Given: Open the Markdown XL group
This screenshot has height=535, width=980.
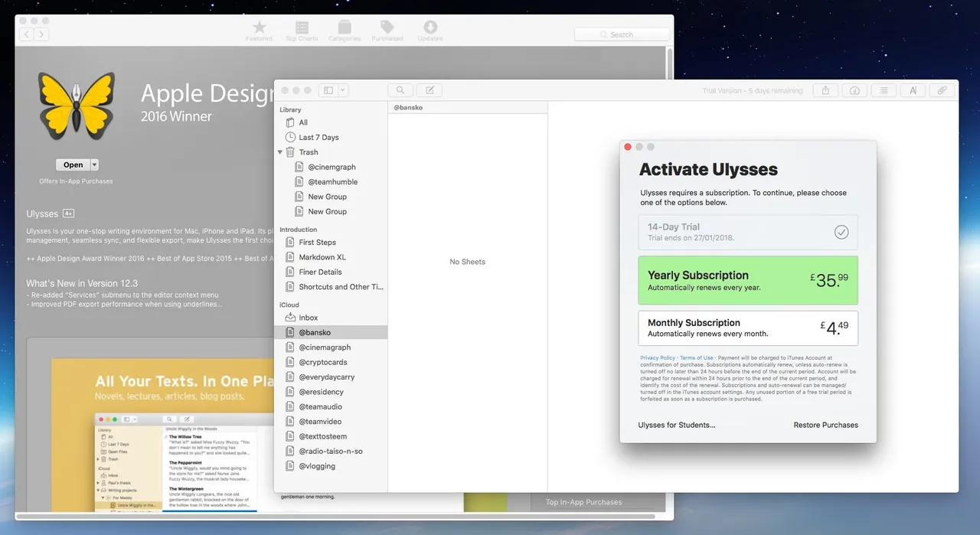Looking at the screenshot, I should point(331,257).
